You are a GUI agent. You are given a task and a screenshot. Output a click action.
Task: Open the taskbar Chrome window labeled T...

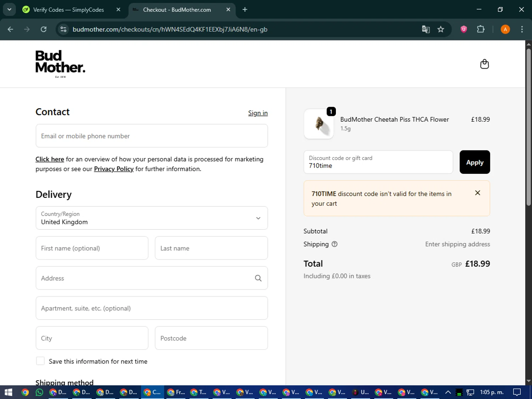click(x=199, y=392)
